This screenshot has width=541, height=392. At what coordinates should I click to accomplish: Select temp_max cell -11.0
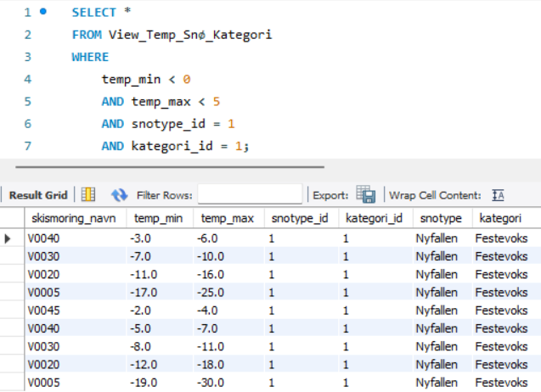228,346
